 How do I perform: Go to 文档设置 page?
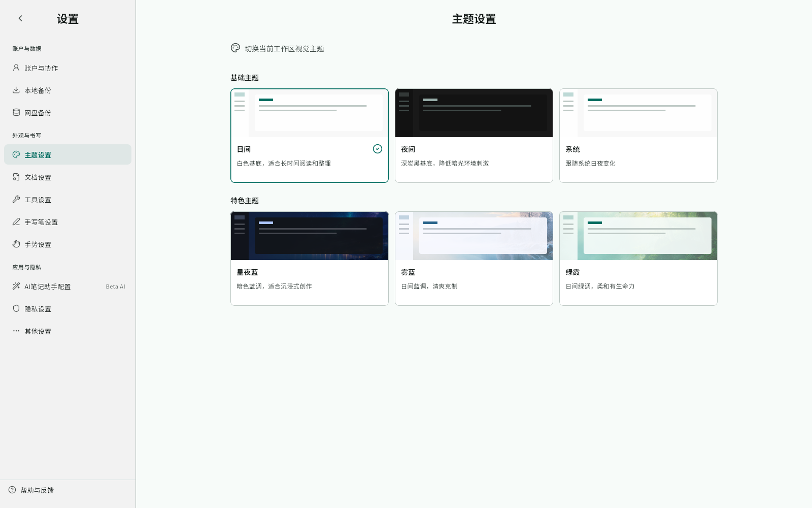coord(67,177)
